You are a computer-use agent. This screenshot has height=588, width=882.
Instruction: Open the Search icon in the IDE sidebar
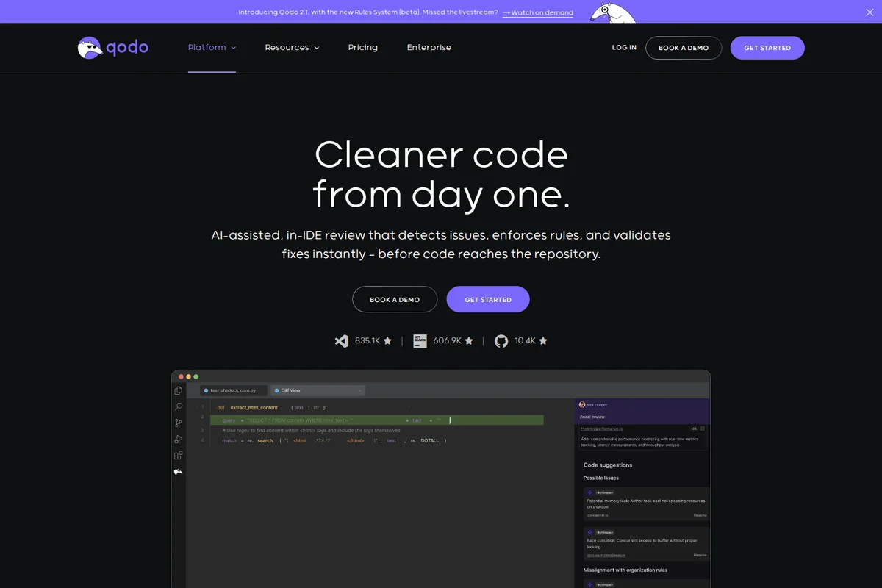click(178, 406)
